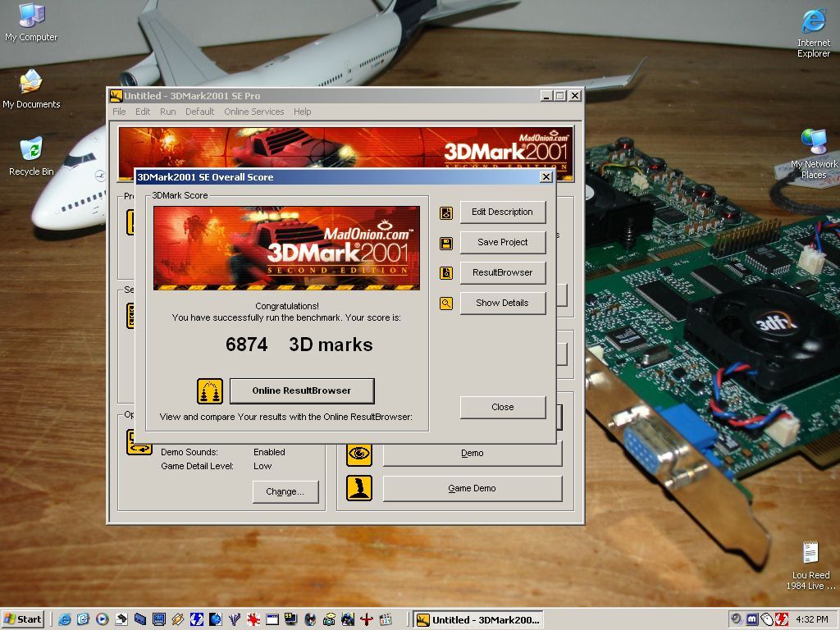Open the Default menu in 3DMark2001 window
Viewport: 840px width, 630px height.
pos(200,112)
